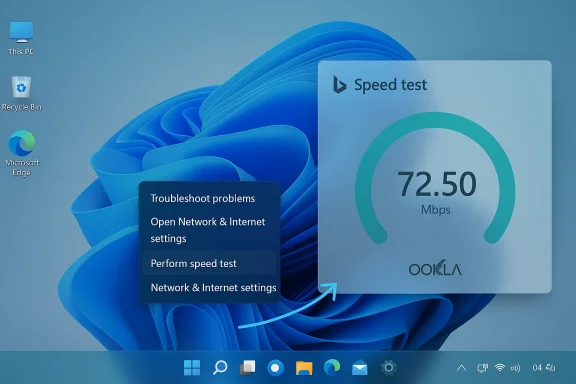
Task: Click the volume speaker tray icon
Action: 515,368
